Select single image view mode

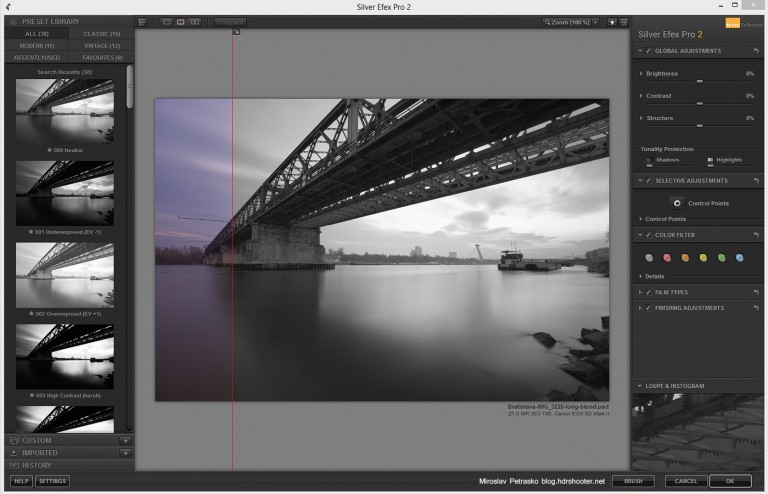167,22
